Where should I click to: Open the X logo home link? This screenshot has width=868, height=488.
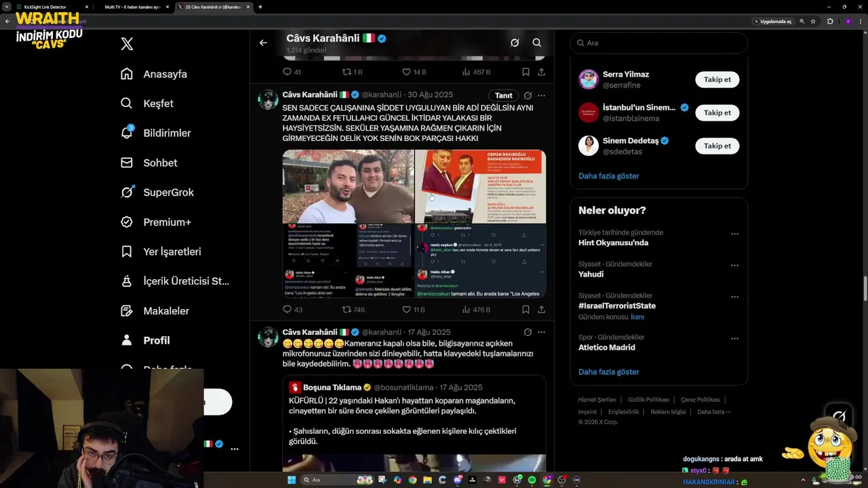point(127,44)
